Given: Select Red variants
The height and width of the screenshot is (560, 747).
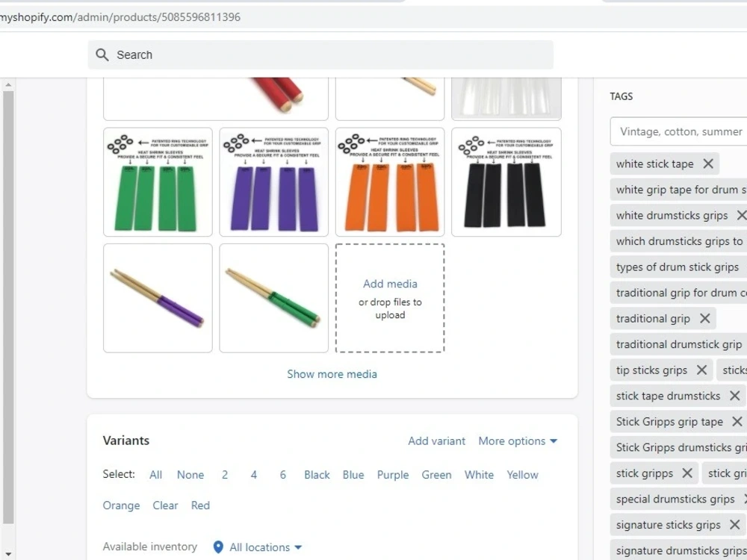Looking at the screenshot, I should 200,505.
